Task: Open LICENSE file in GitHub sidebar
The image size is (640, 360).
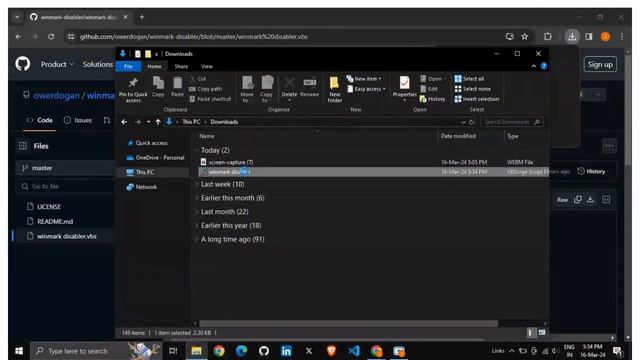Action: coord(49,207)
